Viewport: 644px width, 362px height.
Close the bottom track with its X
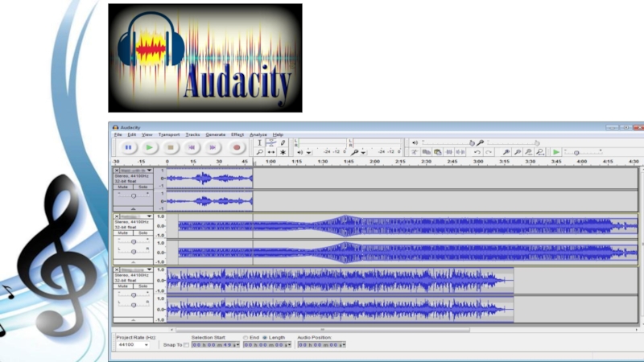(117, 269)
